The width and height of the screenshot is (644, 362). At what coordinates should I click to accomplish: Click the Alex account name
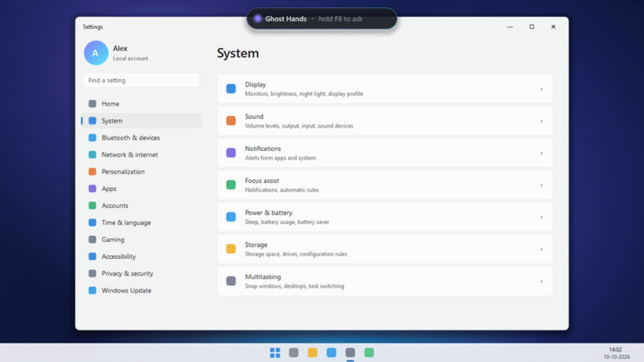[x=121, y=48]
